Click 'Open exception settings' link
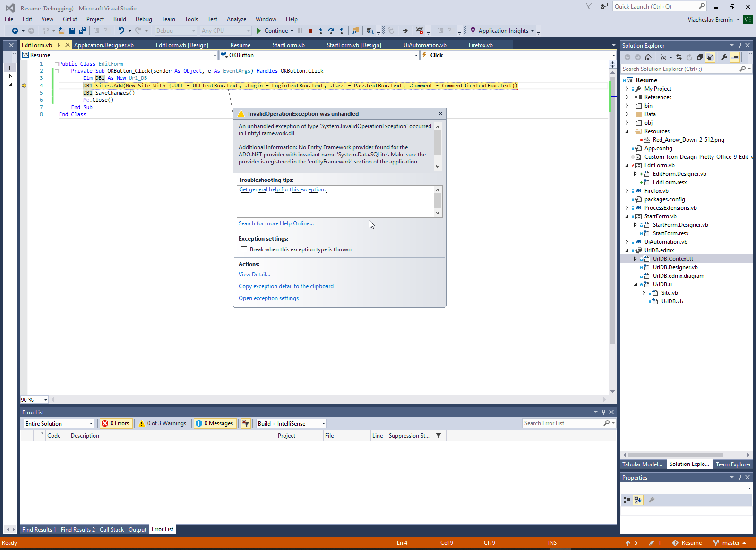The image size is (756, 550). (268, 298)
